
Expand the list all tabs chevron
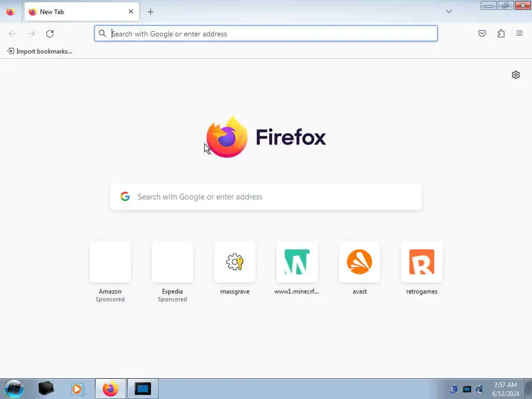click(x=448, y=11)
